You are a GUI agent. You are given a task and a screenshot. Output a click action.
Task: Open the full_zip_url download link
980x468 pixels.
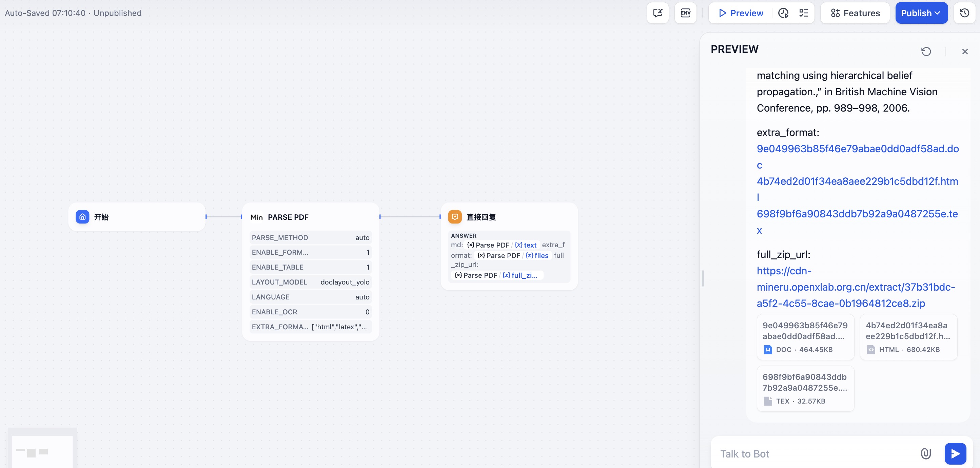point(855,287)
